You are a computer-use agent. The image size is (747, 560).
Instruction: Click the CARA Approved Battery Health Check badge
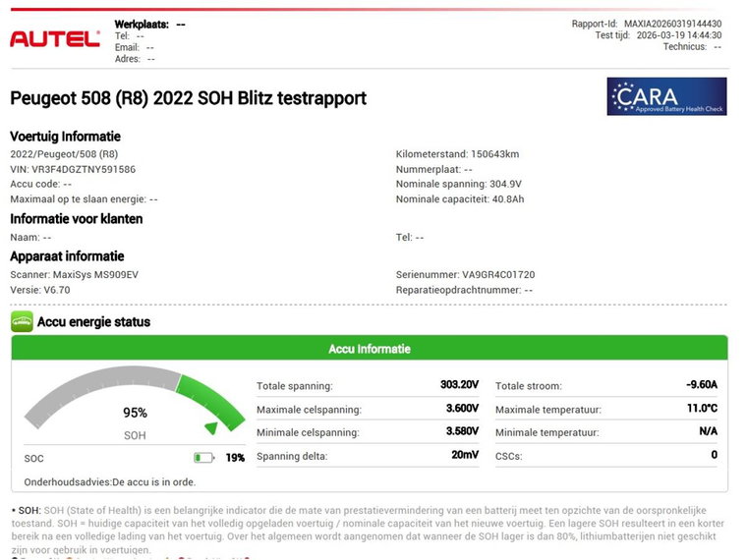click(666, 96)
